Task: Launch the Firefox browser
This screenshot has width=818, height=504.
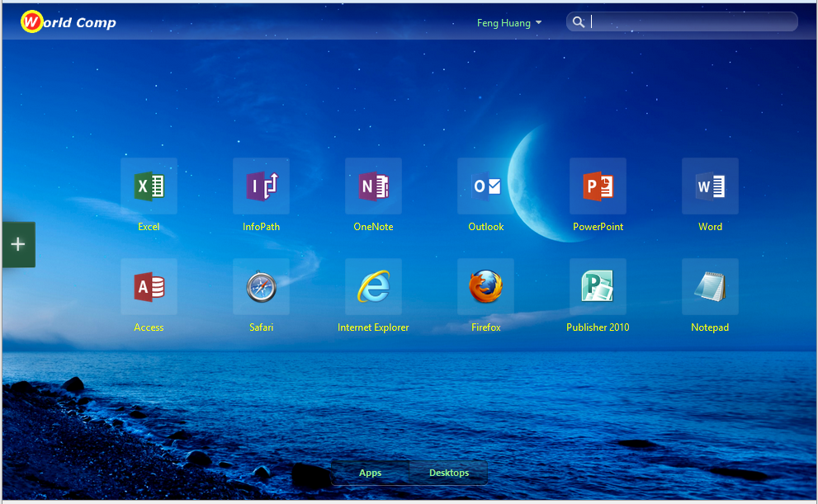Action: [x=485, y=287]
